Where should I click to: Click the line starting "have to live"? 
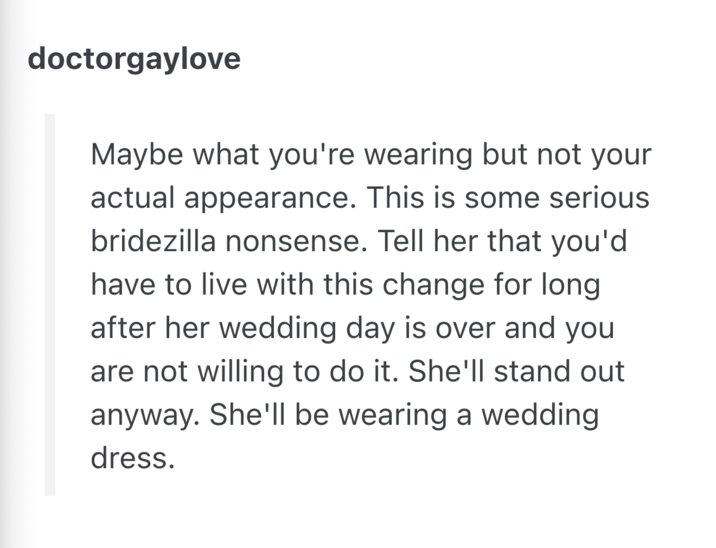344,285
